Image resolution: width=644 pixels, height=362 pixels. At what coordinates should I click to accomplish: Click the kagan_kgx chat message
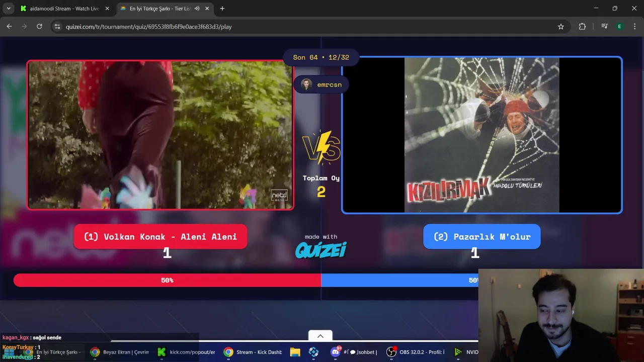point(32,337)
